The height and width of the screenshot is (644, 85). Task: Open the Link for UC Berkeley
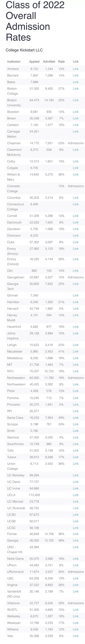pos(76,475)
